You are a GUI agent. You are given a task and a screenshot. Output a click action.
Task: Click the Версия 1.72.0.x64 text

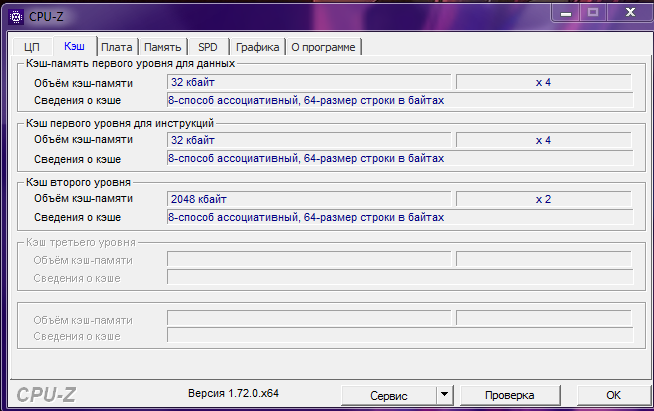point(233,393)
